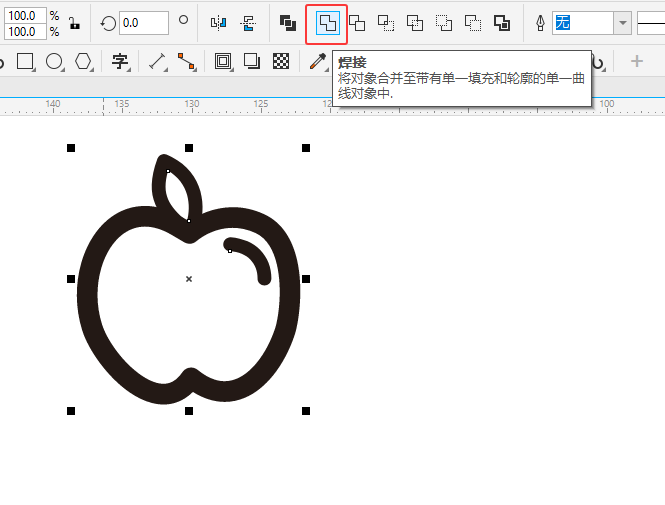Viewport: 665px width, 505px height.
Task: Select the Polygon tool
Action: point(83,61)
